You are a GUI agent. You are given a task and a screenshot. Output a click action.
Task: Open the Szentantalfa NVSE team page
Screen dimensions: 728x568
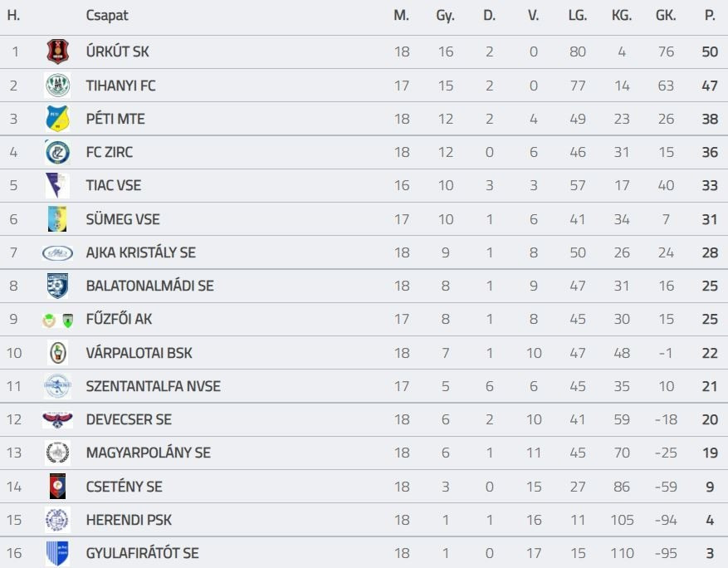click(153, 386)
